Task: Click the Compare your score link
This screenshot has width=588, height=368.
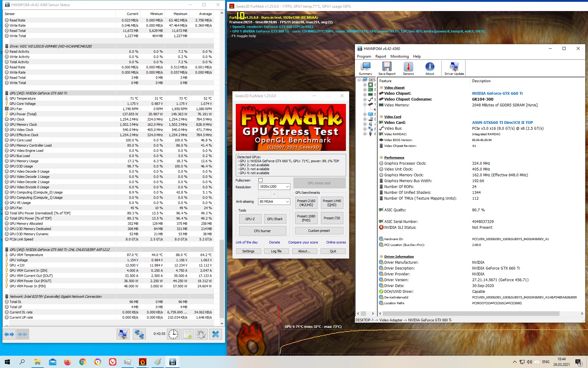Action: [303, 243]
